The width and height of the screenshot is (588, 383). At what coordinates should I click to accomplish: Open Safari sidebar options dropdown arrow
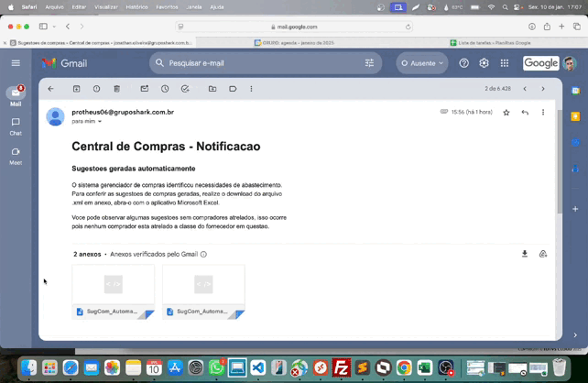tap(54, 27)
